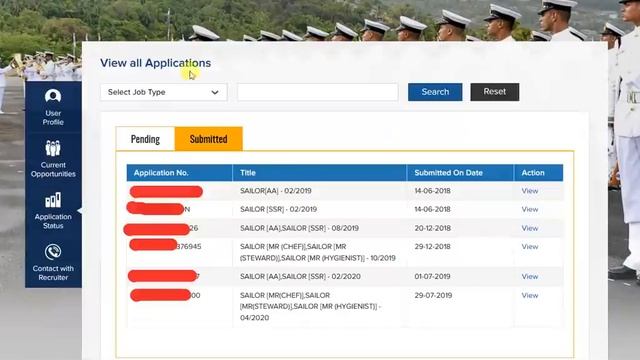Screen dimensions: 640x360
Task: Switch to the Submitted tab
Action: point(209,139)
